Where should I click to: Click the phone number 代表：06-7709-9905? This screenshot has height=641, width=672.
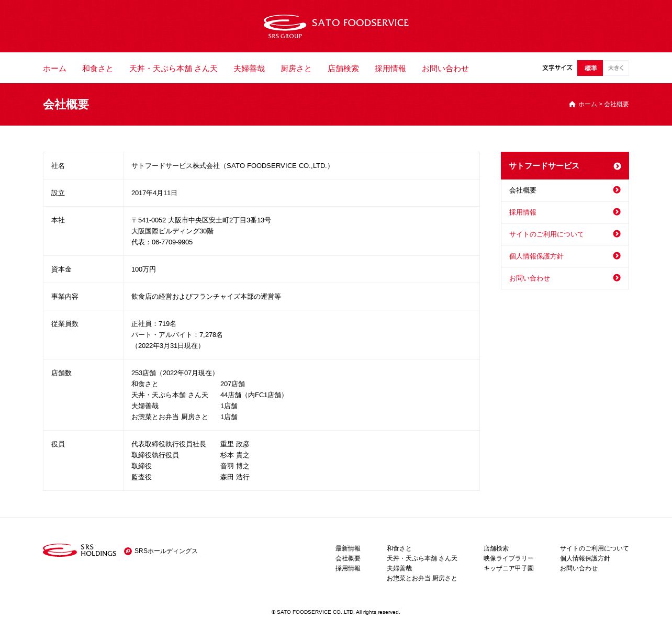[162, 242]
